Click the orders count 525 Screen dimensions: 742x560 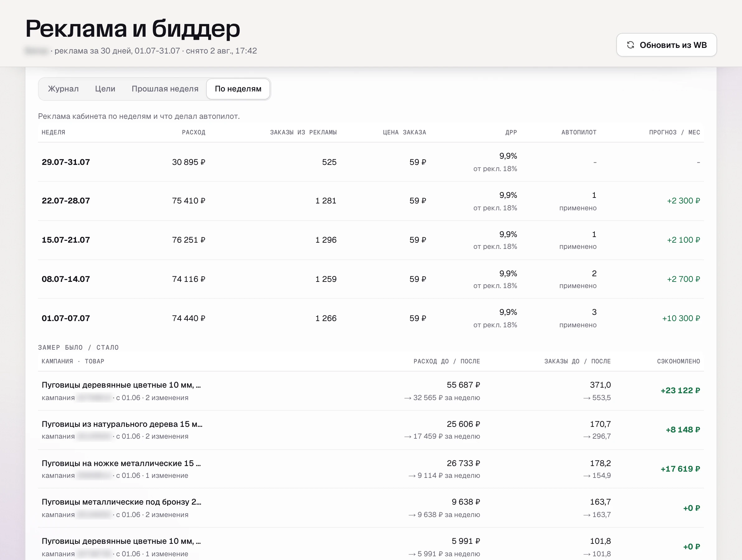[x=329, y=162]
